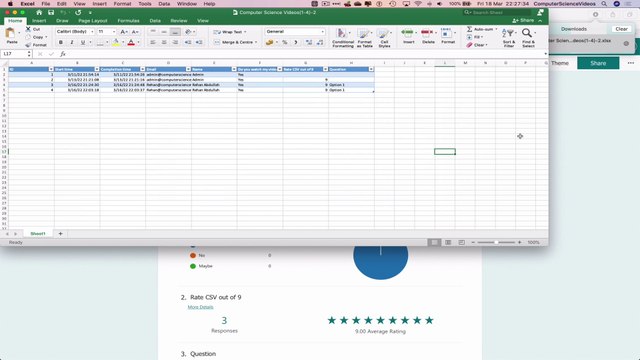Add a new sheet with plus button
The width and height of the screenshot is (640, 360).
point(60,234)
